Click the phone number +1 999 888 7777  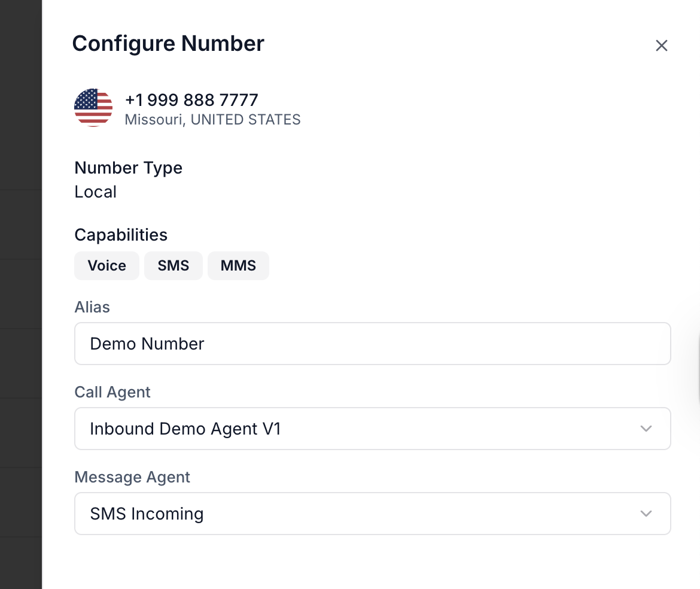click(x=191, y=100)
